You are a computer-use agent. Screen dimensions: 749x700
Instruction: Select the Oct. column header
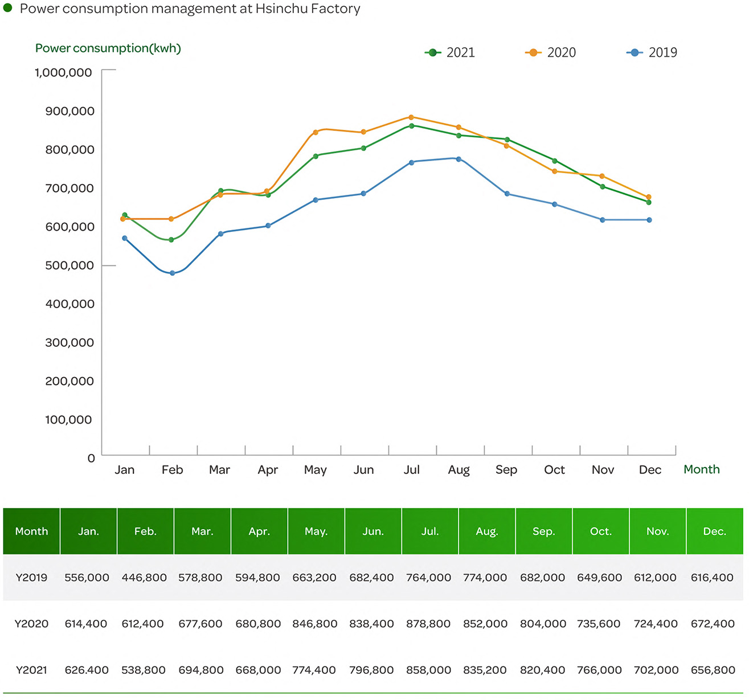click(x=601, y=531)
